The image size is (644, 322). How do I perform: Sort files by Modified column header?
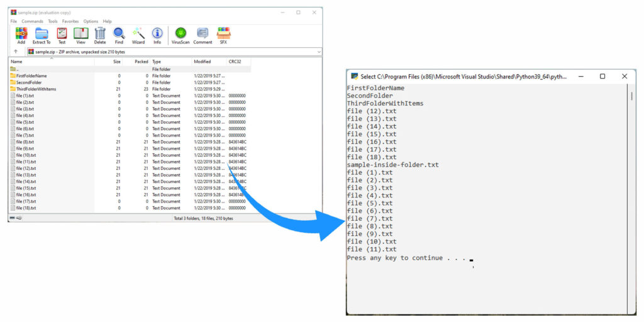(x=202, y=62)
